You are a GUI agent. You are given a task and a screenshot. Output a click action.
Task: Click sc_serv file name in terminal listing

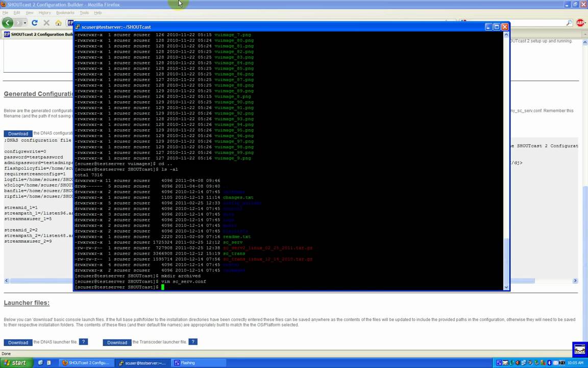(233, 243)
